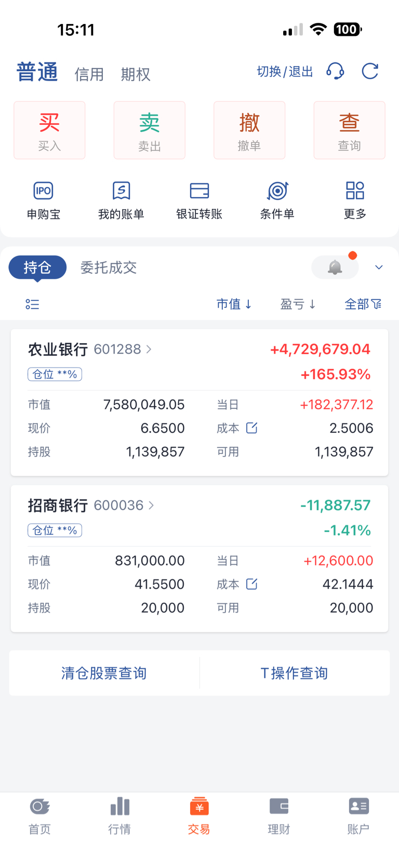Tap the +165.93% return value
The height and width of the screenshot is (868, 399).
[336, 374]
